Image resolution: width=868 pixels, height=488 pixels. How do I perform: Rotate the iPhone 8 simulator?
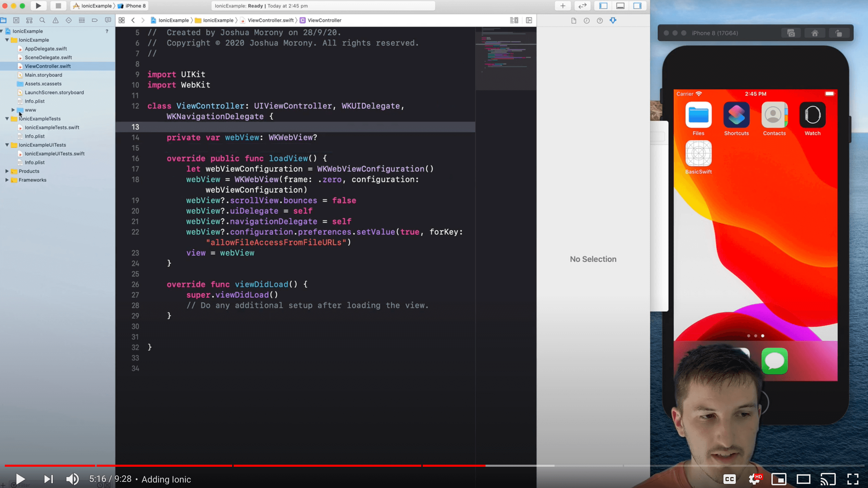[838, 33]
